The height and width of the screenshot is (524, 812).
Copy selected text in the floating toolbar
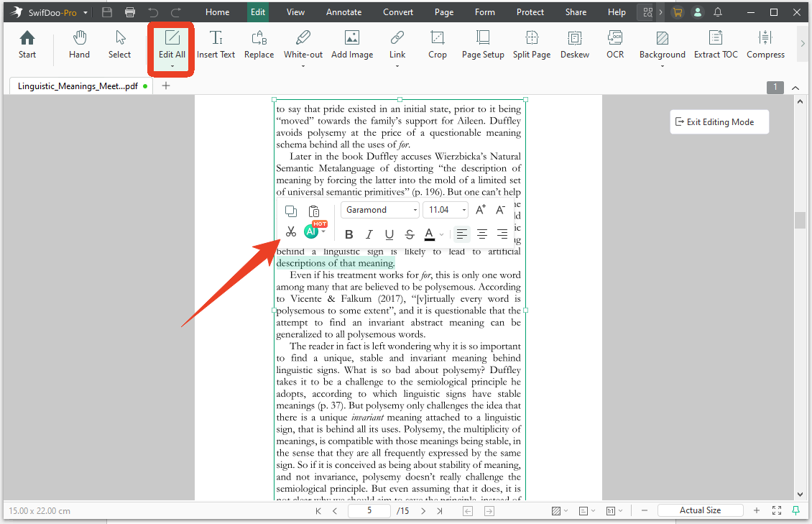click(291, 211)
